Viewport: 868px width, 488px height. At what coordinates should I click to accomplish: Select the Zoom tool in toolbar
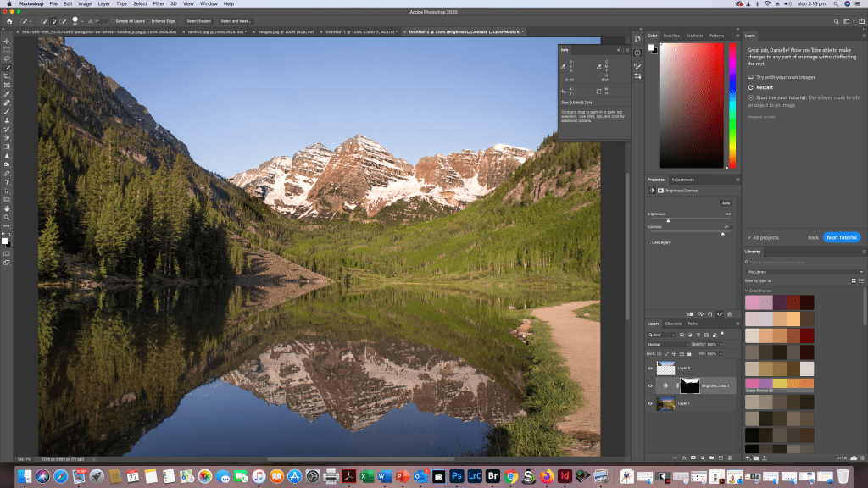coord(7,217)
